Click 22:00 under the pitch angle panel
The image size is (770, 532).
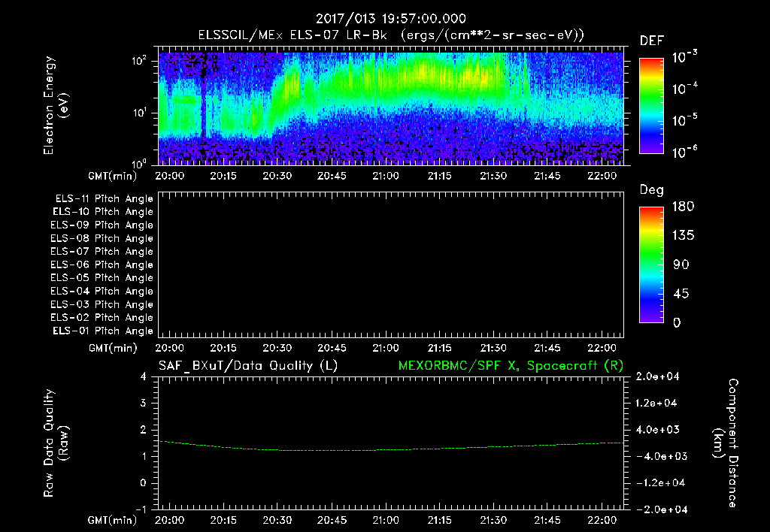click(602, 348)
